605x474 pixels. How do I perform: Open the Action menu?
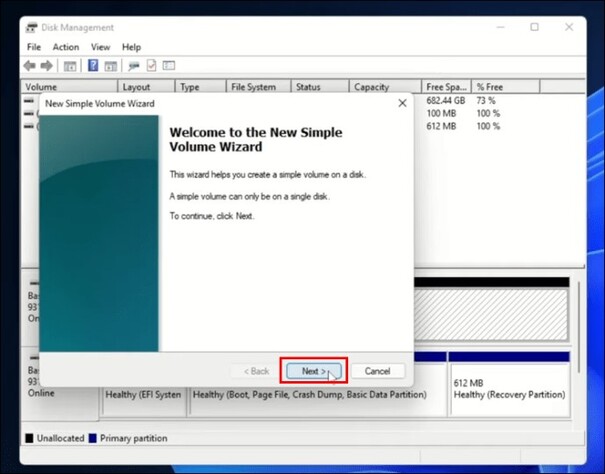click(x=66, y=47)
